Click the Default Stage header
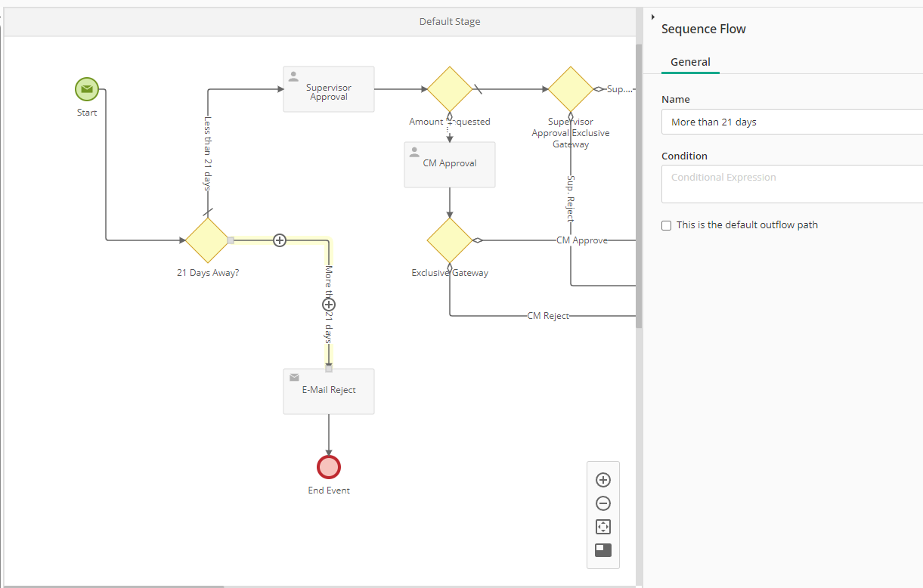The width and height of the screenshot is (923, 588). (450, 21)
